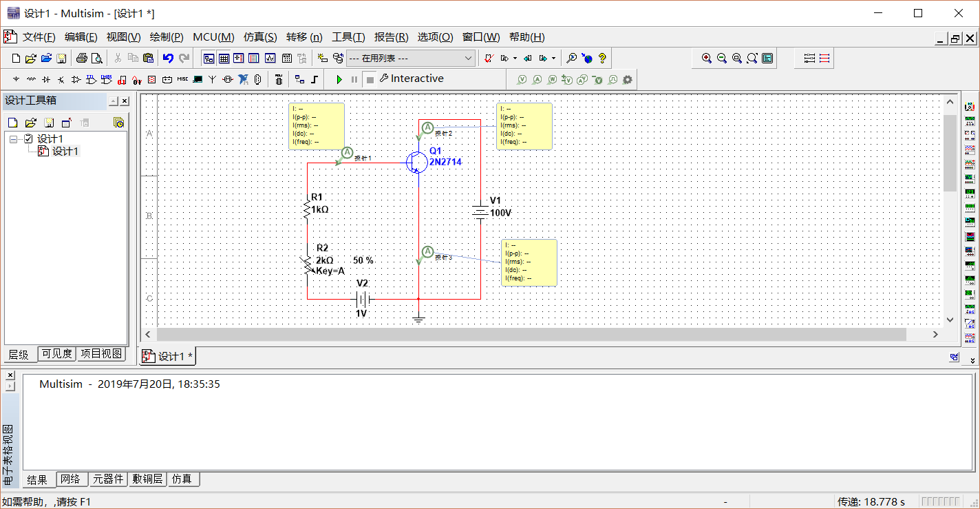Pause the simulation
The height and width of the screenshot is (509, 980).
354,79
